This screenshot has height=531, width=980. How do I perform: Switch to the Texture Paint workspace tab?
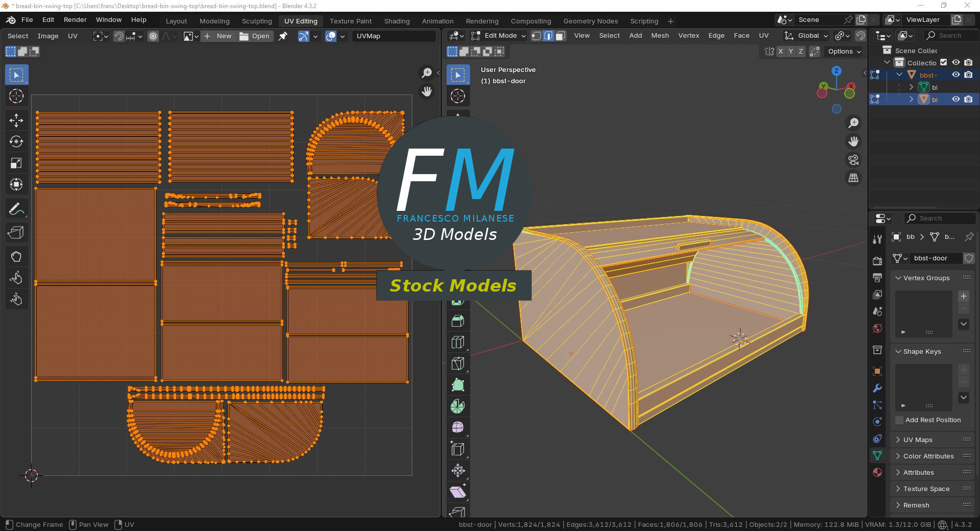coord(350,21)
